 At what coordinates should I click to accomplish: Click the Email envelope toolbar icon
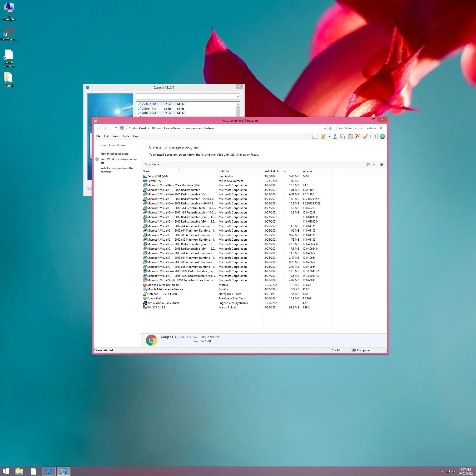click(x=373, y=136)
